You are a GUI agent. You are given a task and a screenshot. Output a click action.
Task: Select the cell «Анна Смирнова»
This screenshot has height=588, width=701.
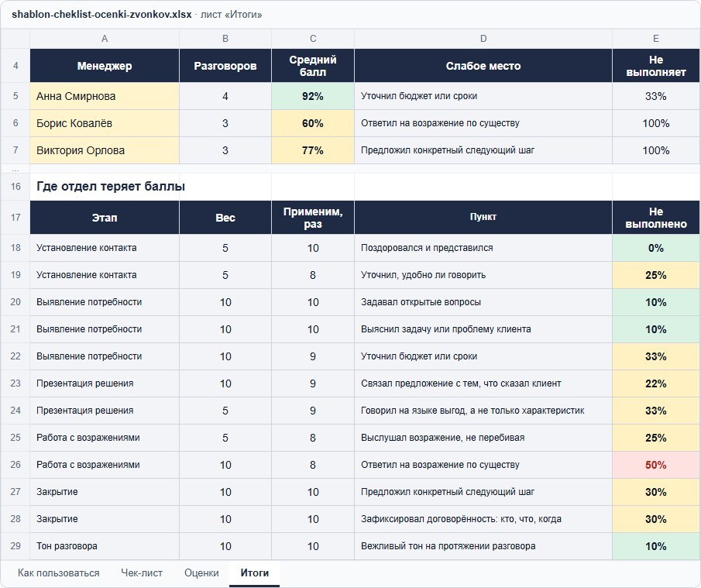(x=105, y=96)
